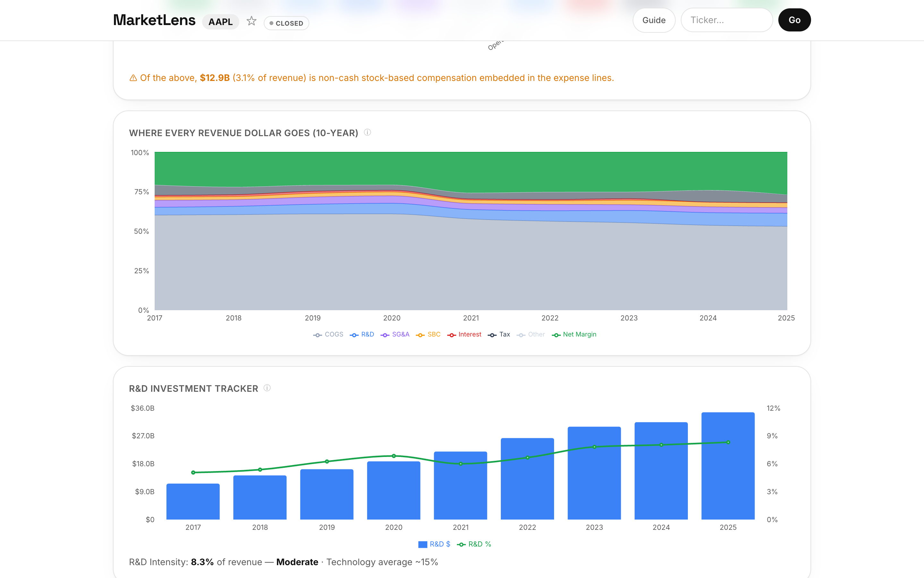The width and height of the screenshot is (924, 578).
Task: Click the warning triangle icon in SBC note
Action: [133, 78]
